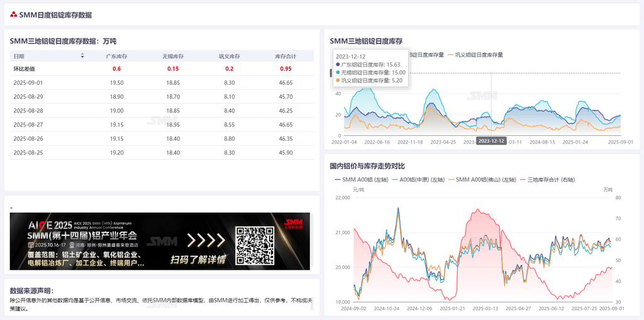Screen dimensions: 644x320
Task: Click 19.20 广东库存 value for 2025-08-25
Action: pyautogui.click(x=116, y=152)
